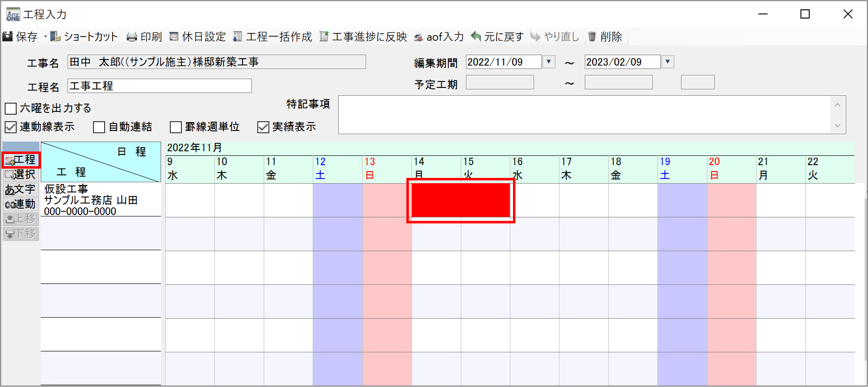The image size is (868, 387).
Task: Switch to the 選択 mode button
Action: click(x=21, y=174)
